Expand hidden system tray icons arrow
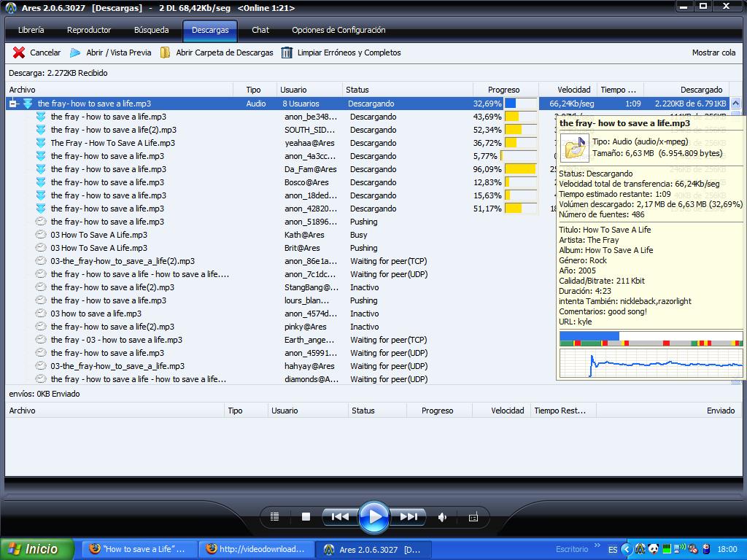The image size is (747, 560). (627, 549)
